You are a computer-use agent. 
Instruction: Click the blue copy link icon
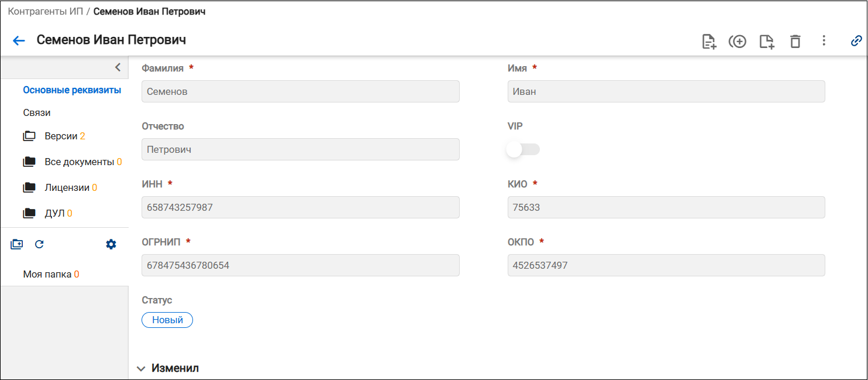coord(856,40)
